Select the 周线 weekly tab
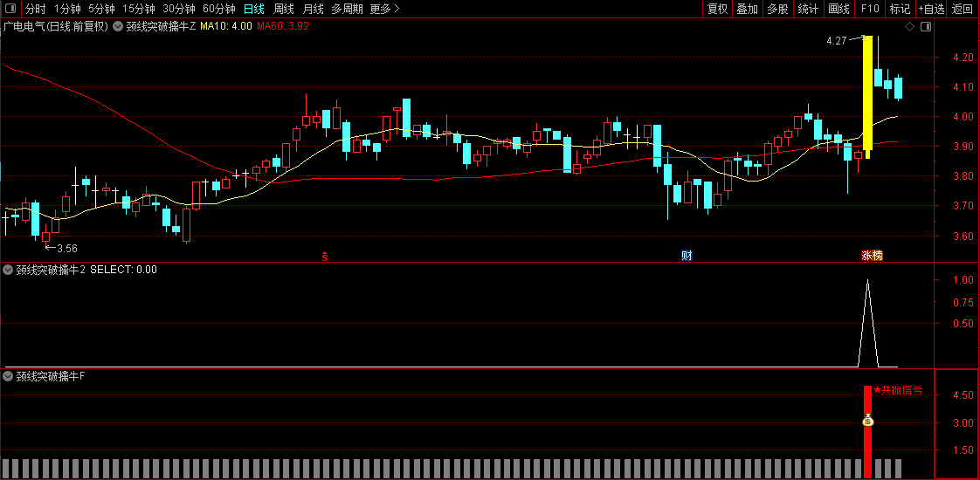 (x=284, y=9)
